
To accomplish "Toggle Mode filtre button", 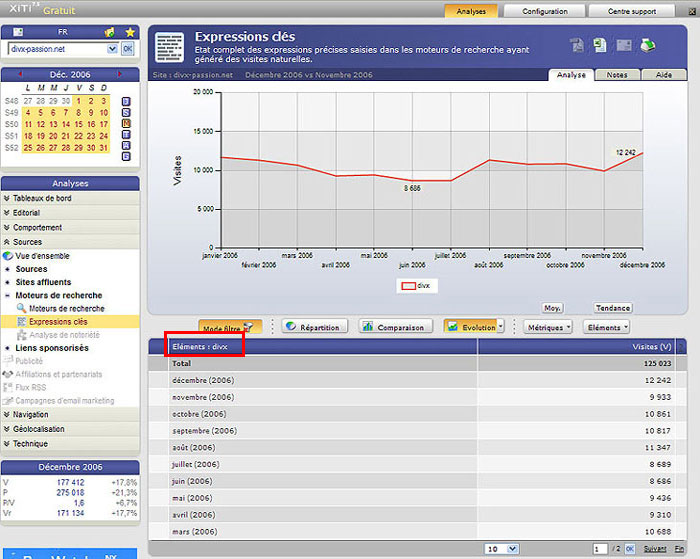I will click(230, 327).
